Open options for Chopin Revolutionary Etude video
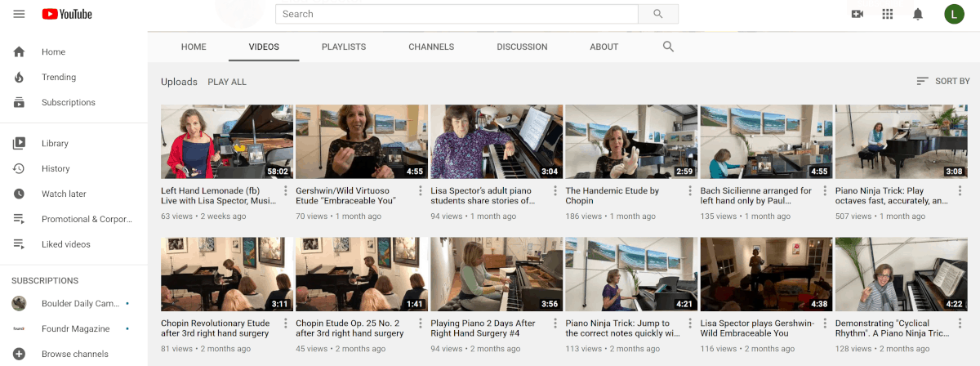This screenshot has width=980, height=366. coord(286,324)
